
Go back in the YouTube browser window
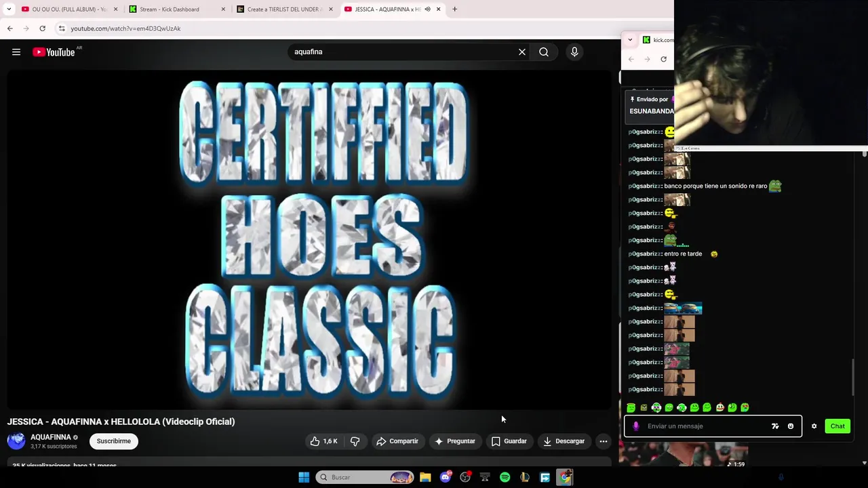click(10, 28)
